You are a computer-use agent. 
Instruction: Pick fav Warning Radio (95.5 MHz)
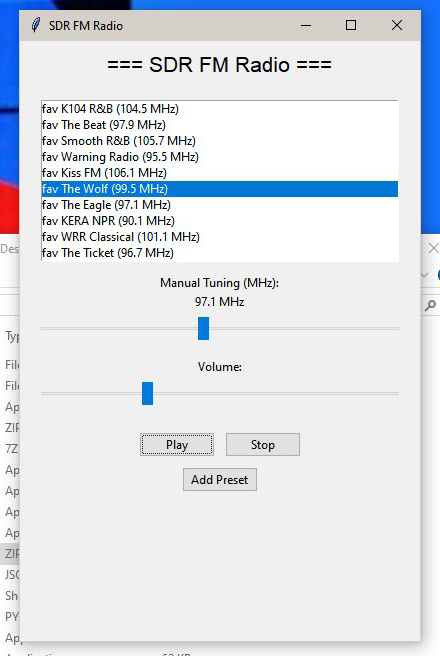click(220, 156)
